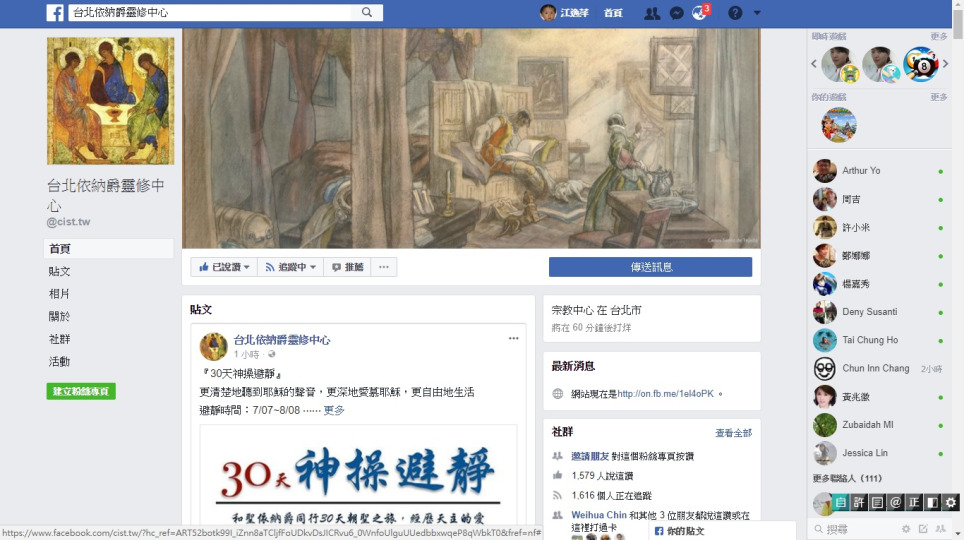This screenshot has height=540, width=964.
Task: Open the page's more options ellipsis button
Action: click(x=384, y=267)
